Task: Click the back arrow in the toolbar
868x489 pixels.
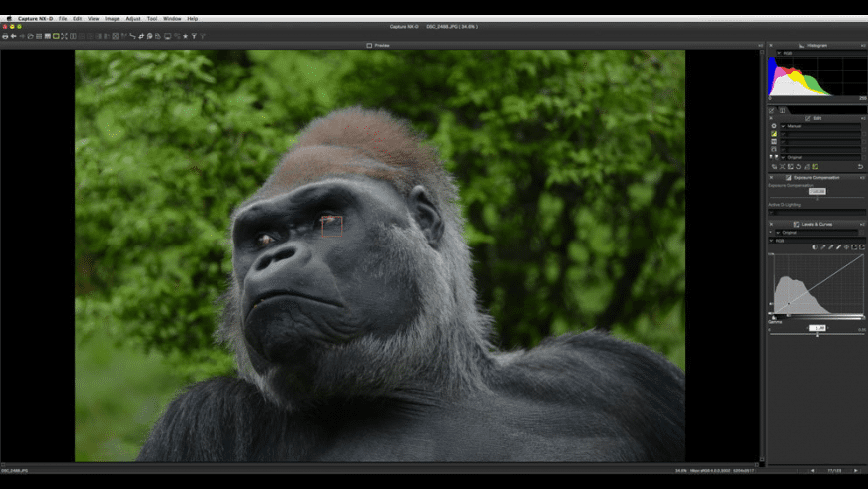Action: click(13, 36)
